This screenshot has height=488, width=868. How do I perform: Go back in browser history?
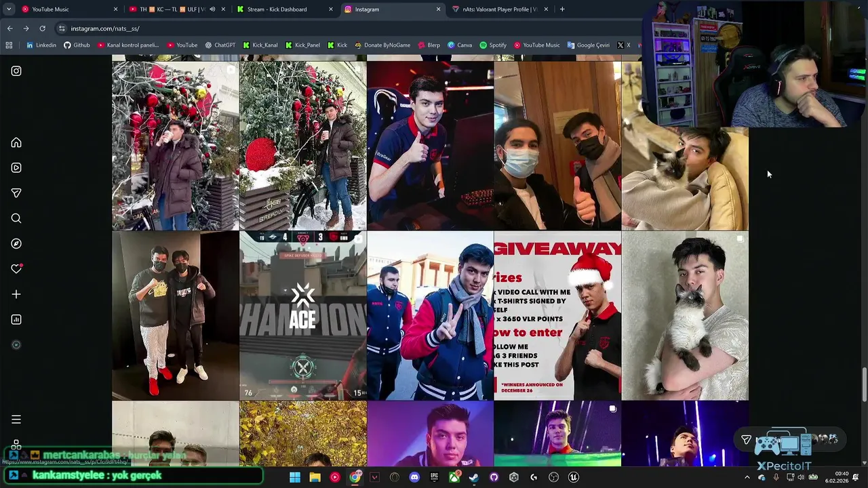click(9, 28)
